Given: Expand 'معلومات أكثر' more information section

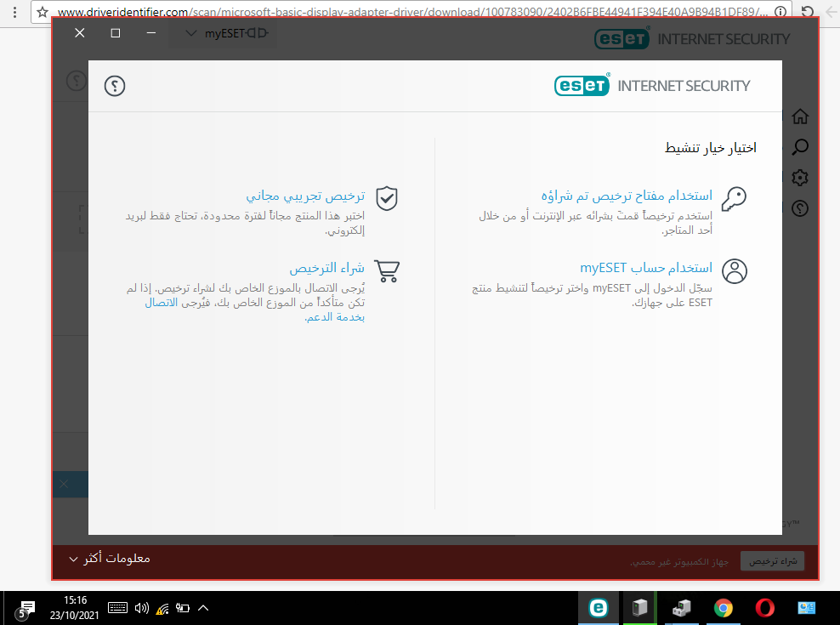Looking at the screenshot, I should tap(110, 559).
